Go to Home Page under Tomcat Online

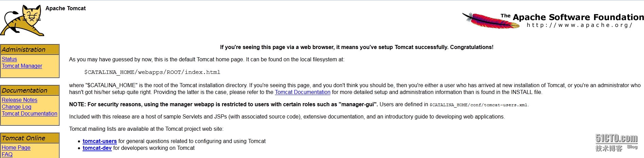click(16, 147)
